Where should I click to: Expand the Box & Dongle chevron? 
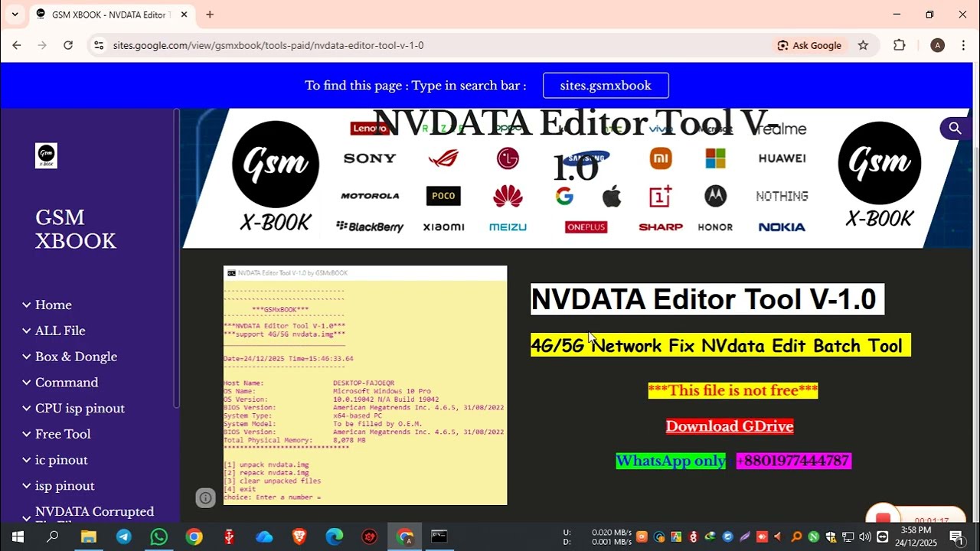pos(27,357)
